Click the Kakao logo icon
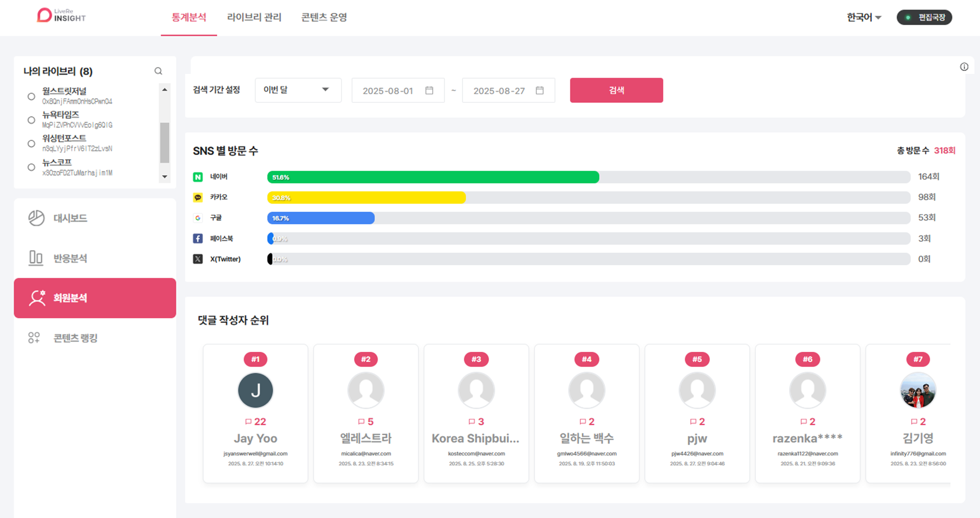 [198, 198]
